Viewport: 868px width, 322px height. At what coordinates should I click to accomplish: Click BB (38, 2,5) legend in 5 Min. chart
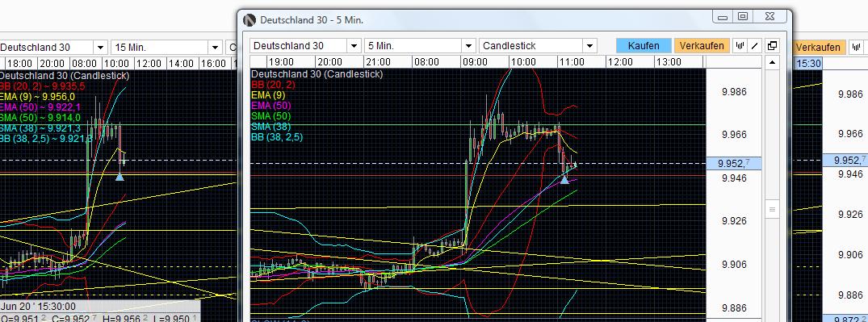point(277,137)
